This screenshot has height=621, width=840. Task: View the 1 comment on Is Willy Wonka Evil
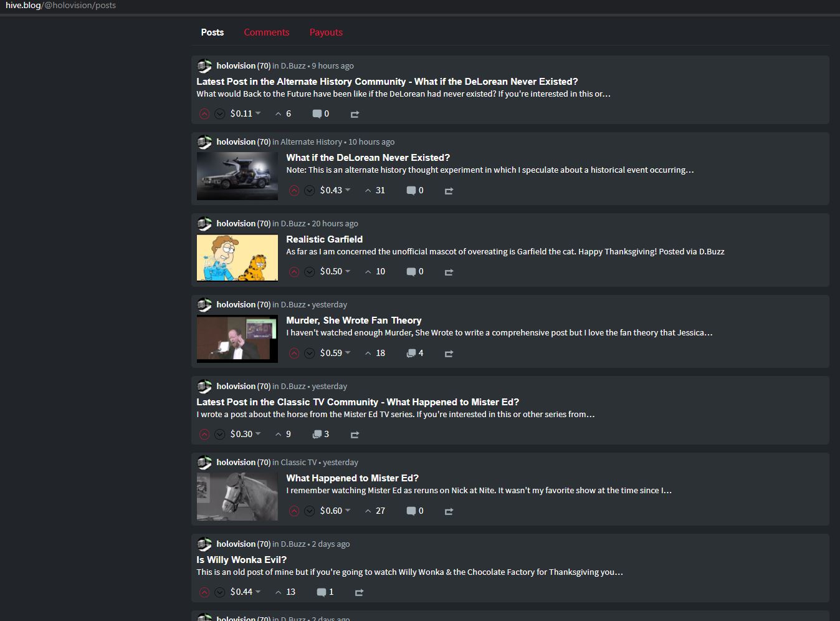click(325, 592)
